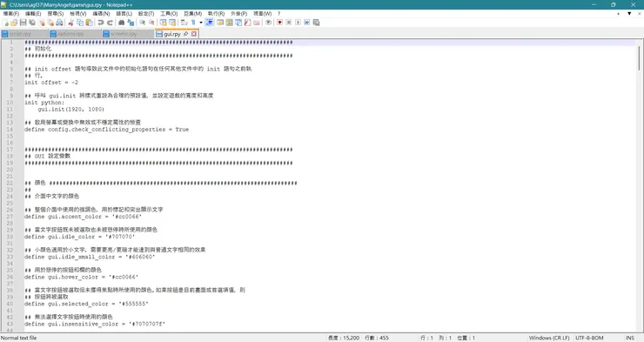Viewport: 644px width, 342px height.
Task: Open the tab list down-arrow at top right
Action: pos(629,14)
